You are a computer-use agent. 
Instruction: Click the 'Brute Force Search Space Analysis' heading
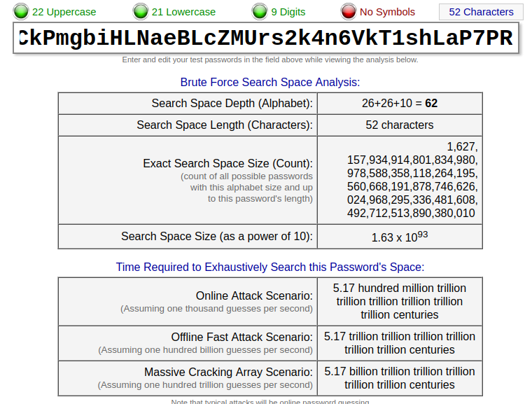tap(269, 82)
